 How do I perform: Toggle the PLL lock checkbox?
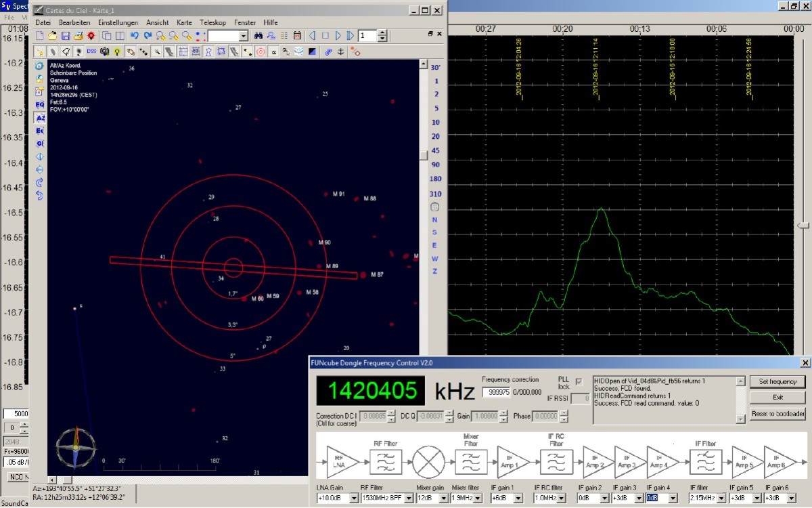pos(579,383)
